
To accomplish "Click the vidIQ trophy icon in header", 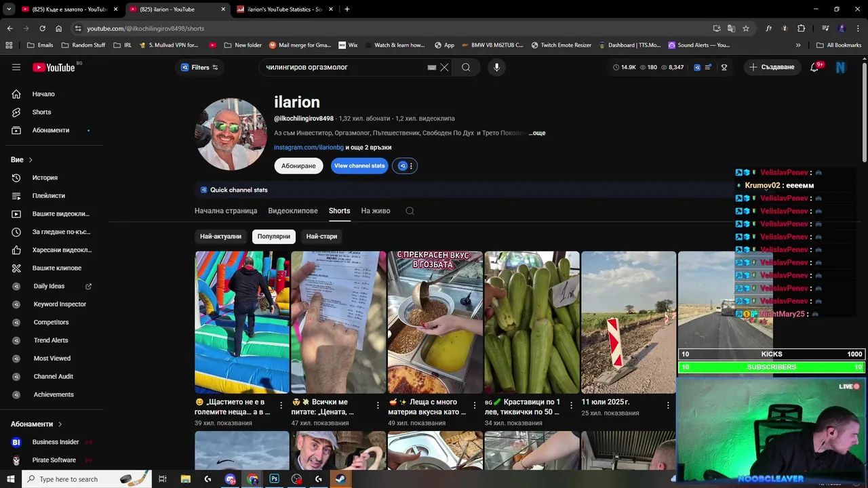I will tap(724, 67).
